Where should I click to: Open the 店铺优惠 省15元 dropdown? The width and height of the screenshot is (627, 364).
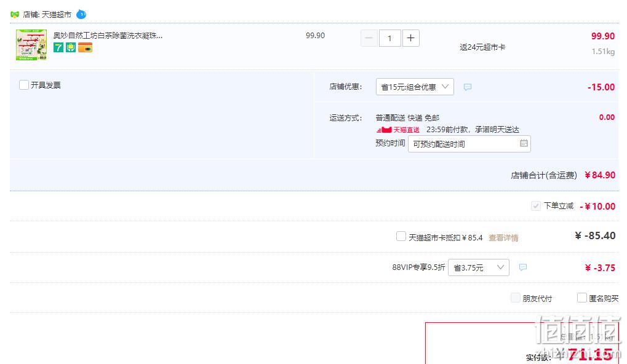415,87
